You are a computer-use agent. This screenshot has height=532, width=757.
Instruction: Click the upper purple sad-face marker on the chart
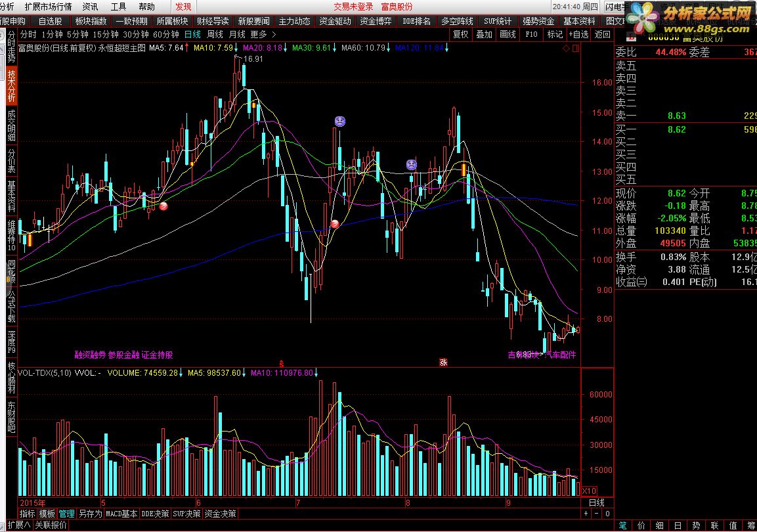(340, 121)
